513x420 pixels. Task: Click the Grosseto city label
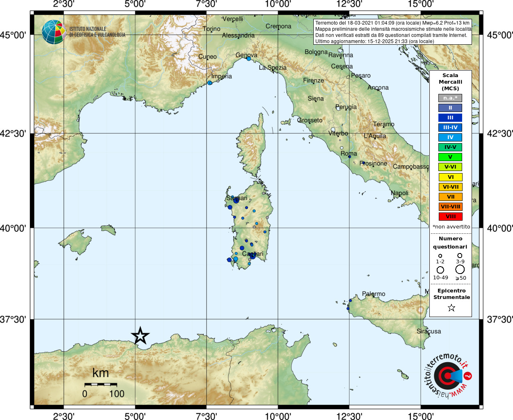point(310,120)
